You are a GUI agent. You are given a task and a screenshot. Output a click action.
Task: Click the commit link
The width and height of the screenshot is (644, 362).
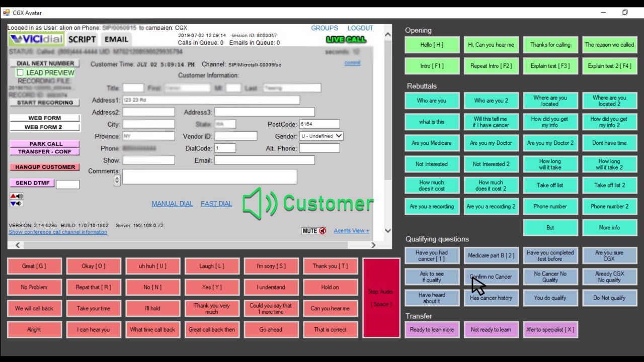352,63
